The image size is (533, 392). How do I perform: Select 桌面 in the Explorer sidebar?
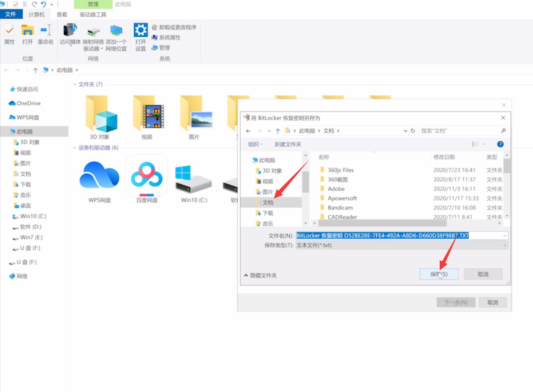[x=22, y=206]
